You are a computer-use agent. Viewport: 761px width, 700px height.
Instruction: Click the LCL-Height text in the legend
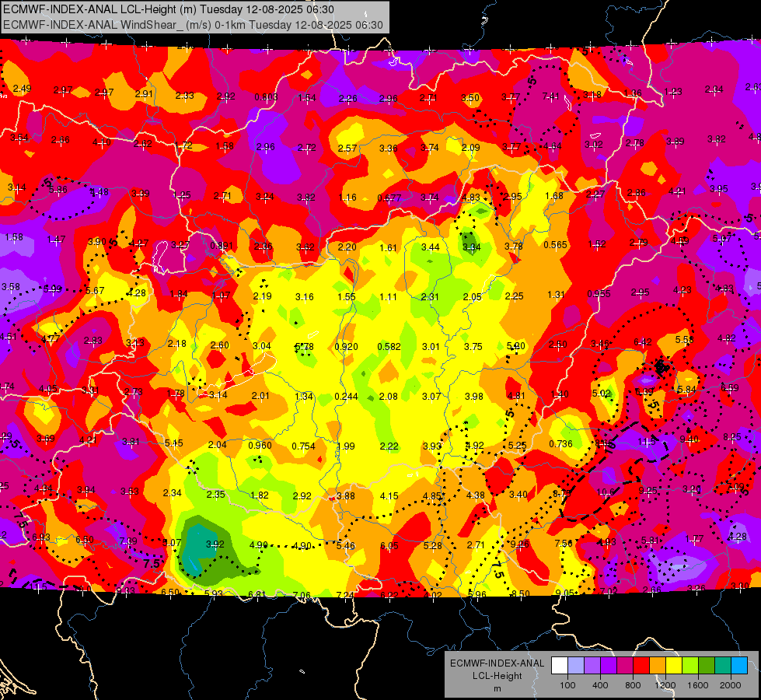point(497,676)
